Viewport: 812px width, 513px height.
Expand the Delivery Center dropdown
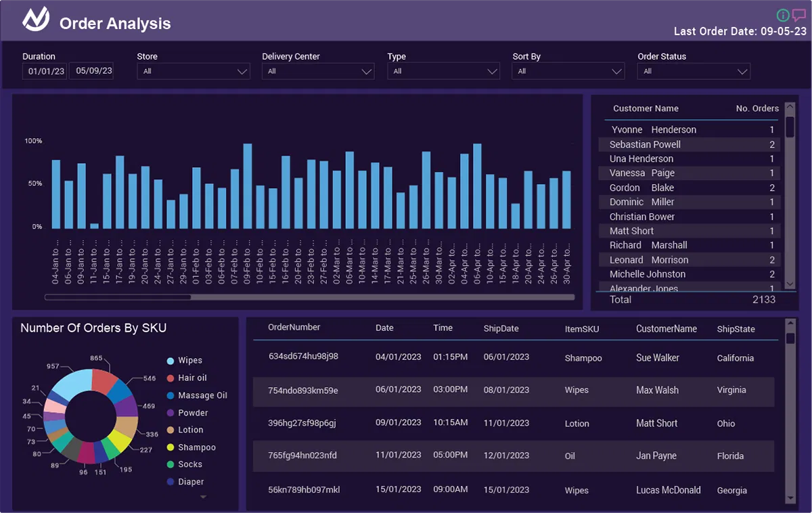click(x=318, y=71)
